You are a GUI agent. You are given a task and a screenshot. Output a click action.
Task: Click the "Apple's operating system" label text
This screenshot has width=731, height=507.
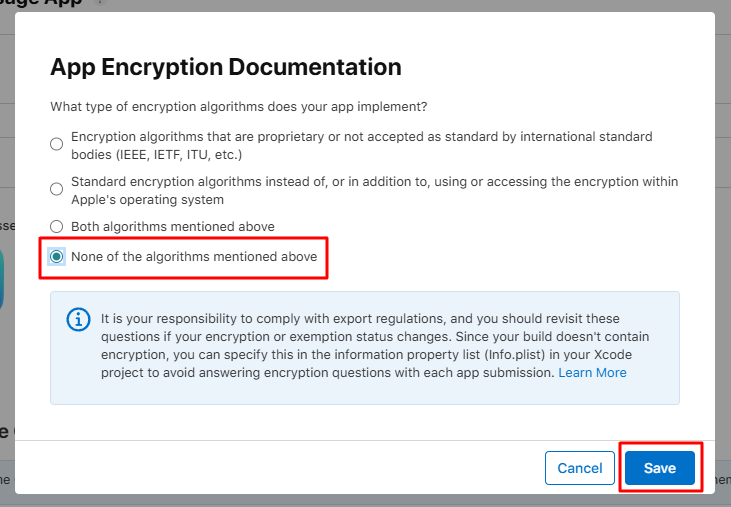[x=147, y=199]
